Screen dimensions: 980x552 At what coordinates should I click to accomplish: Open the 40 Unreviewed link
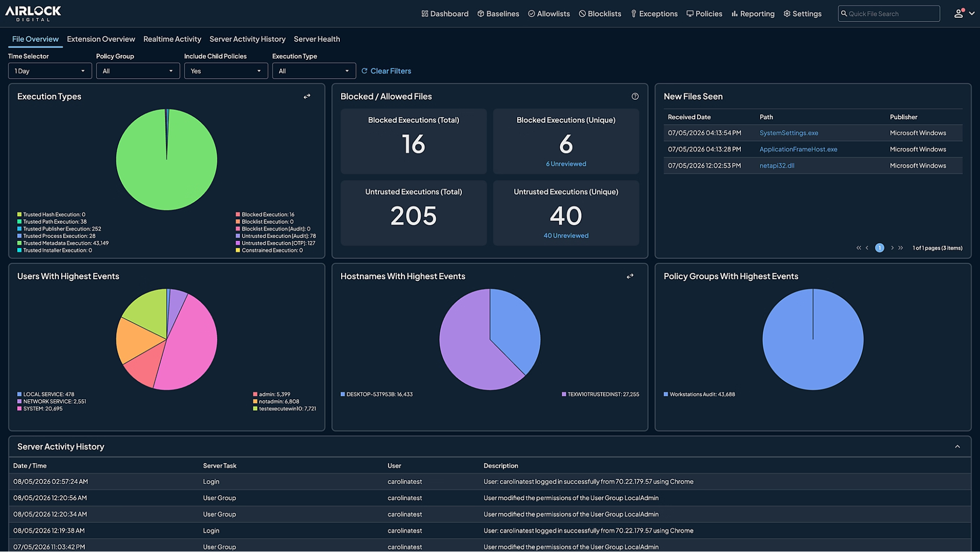pyautogui.click(x=566, y=236)
